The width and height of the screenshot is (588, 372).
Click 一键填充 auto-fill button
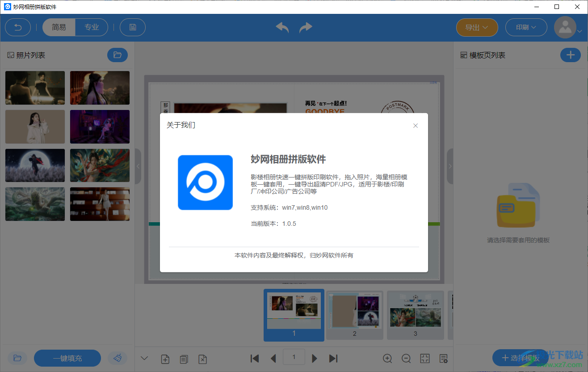click(67, 358)
